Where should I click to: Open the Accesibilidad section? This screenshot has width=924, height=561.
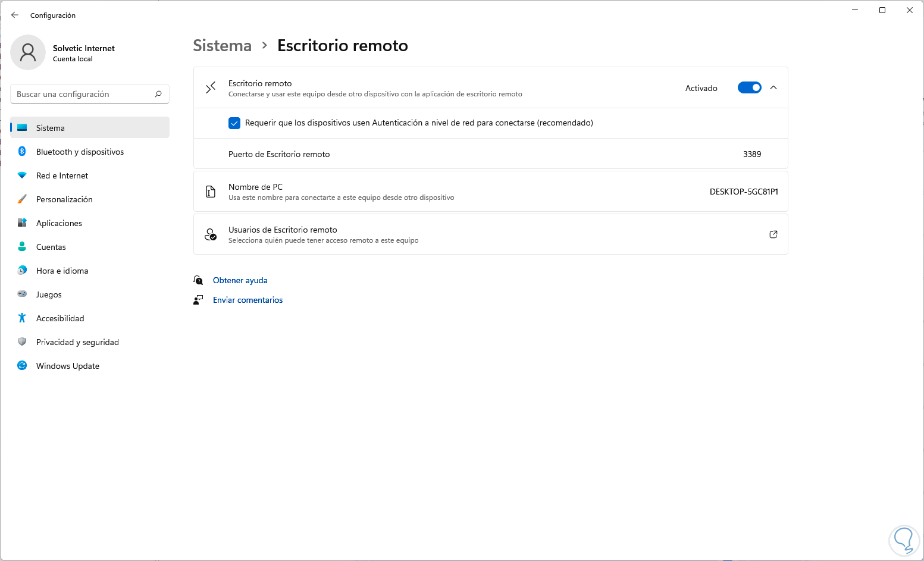click(x=60, y=318)
